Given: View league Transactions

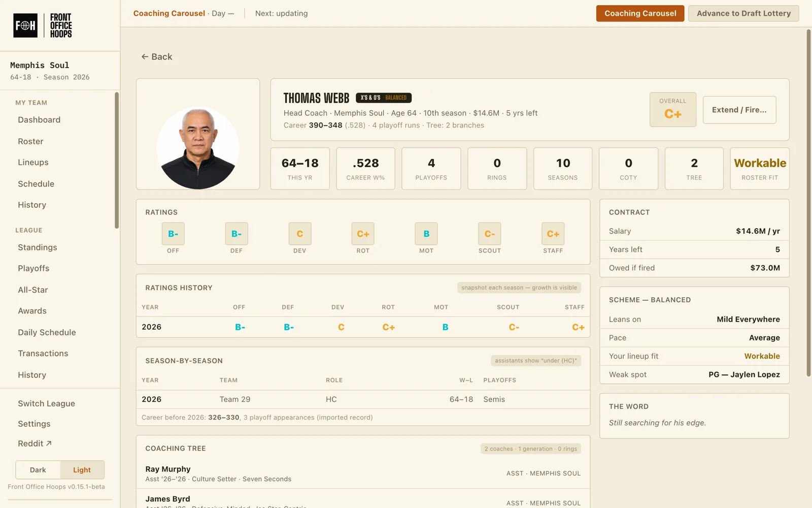Looking at the screenshot, I should click(x=43, y=354).
